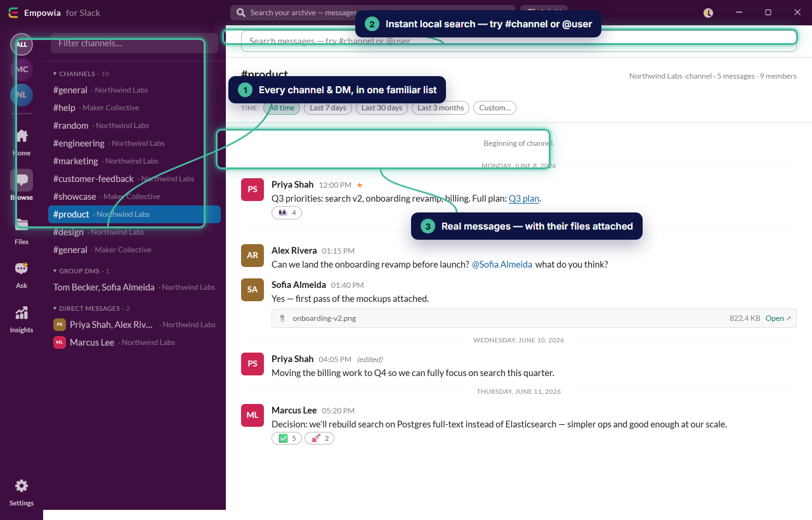Click the onboarding-v2.png file name
This screenshot has width=812, height=520.
[324, 318]
